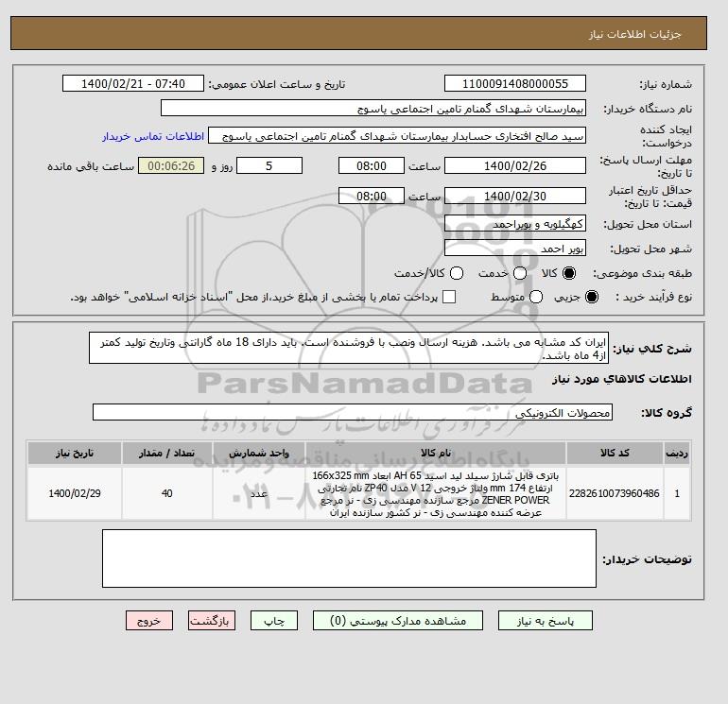The image size is (728, 704).
Task: Click the گروه کالا field محصولات الکترونیکی
Action: tap(353, 412)
